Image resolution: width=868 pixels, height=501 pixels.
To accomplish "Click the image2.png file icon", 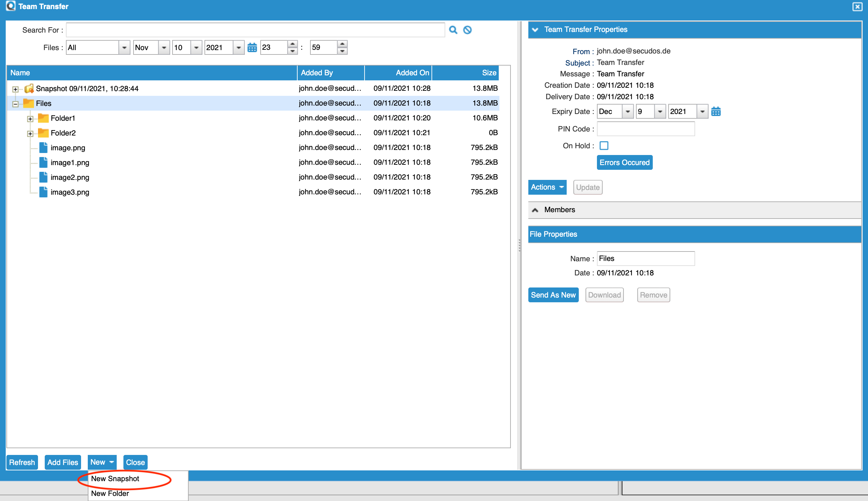I will point(43,177).
